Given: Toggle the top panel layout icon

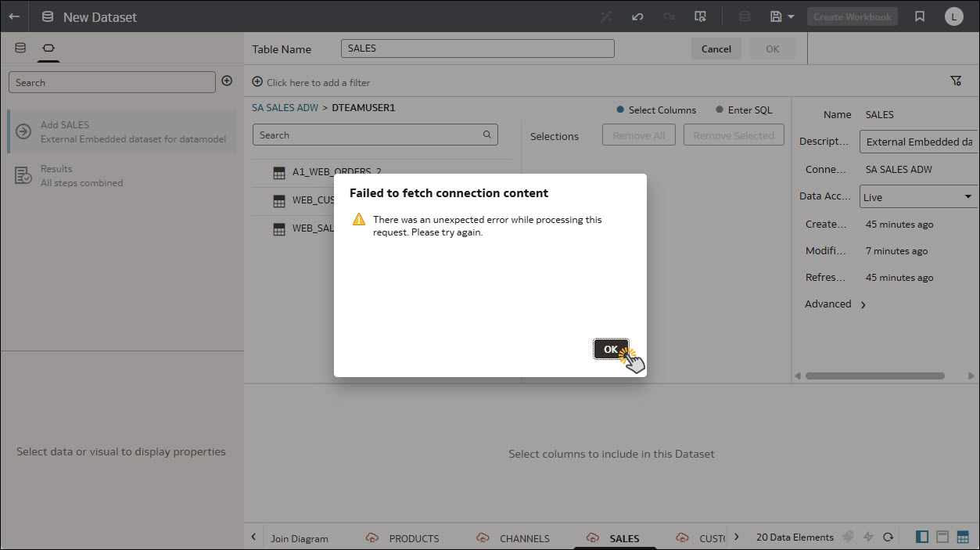Looking at the screenshot, I should (942, 537).
